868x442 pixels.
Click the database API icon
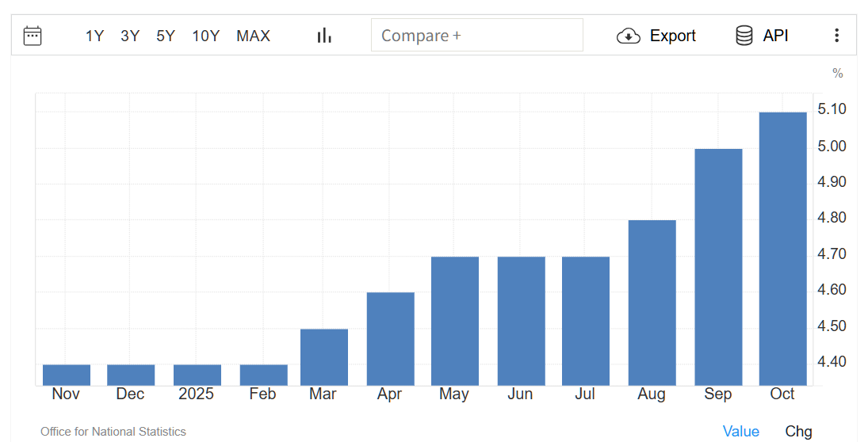[x=744, y=36]
